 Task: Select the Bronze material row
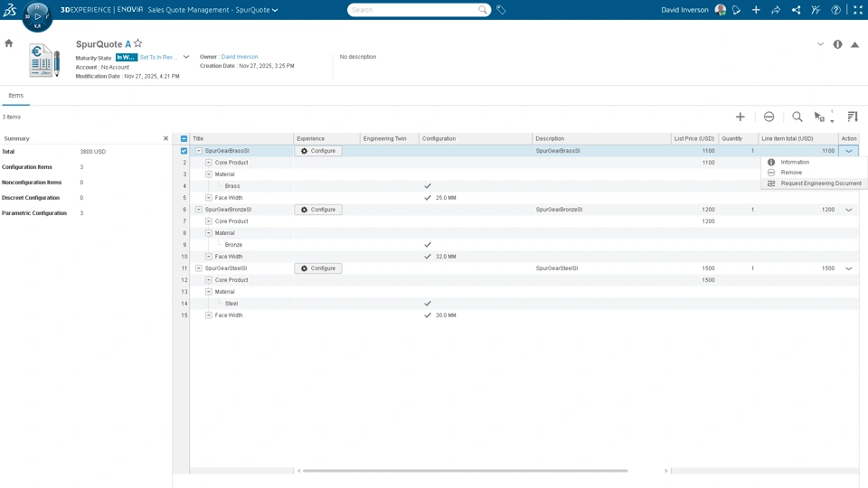[x=233, y=245]
